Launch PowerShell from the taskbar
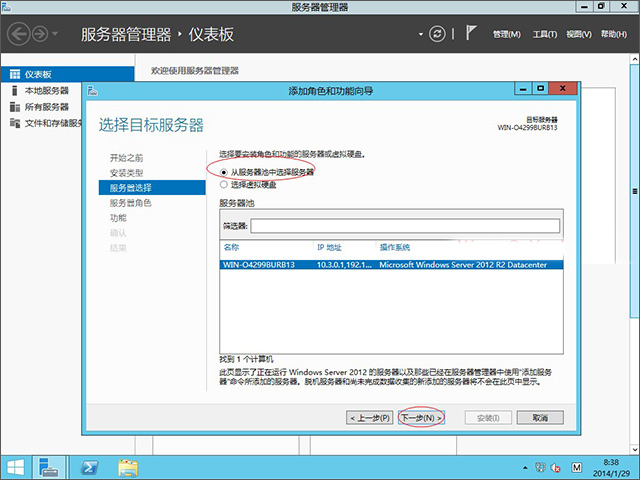Image resolution: width=640 pixels, height=480 pixels. [x=88, y=467]
